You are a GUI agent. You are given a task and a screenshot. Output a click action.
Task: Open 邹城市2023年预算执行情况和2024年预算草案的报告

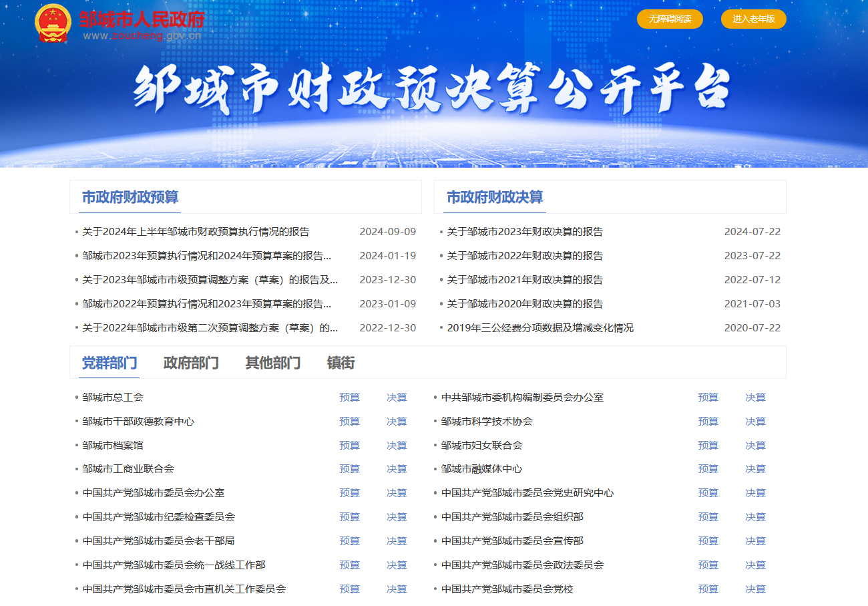coord(207,256)
